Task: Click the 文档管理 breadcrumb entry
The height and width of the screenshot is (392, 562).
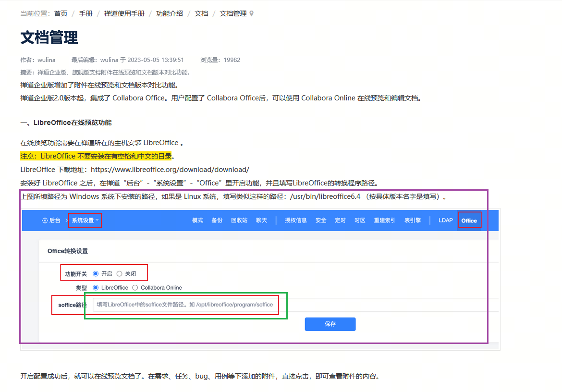Action: coord(233,13)
